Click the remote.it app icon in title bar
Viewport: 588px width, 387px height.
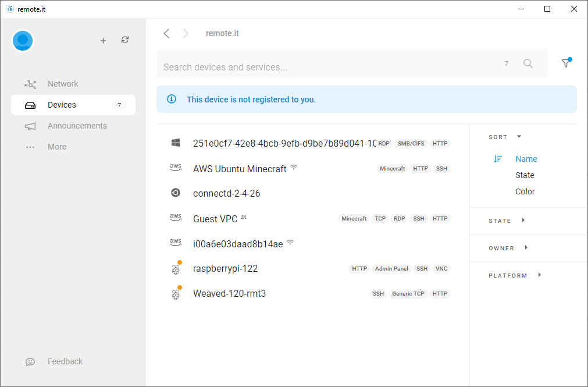tap(10, 9)
